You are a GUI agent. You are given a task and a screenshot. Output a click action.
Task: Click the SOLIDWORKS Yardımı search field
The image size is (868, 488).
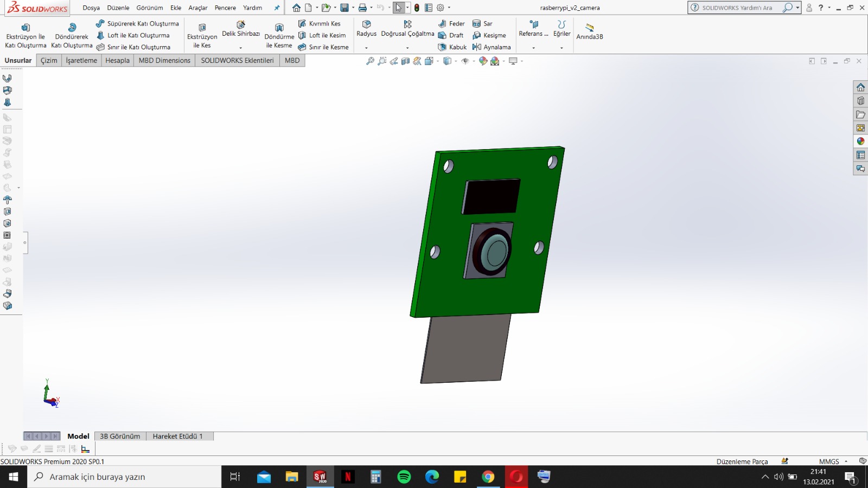tap(740, 8)
